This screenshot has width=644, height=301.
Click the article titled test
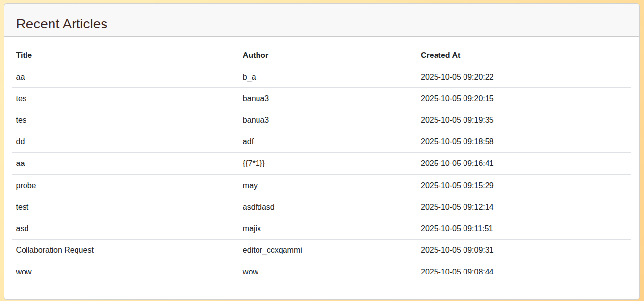click(22, 207)
